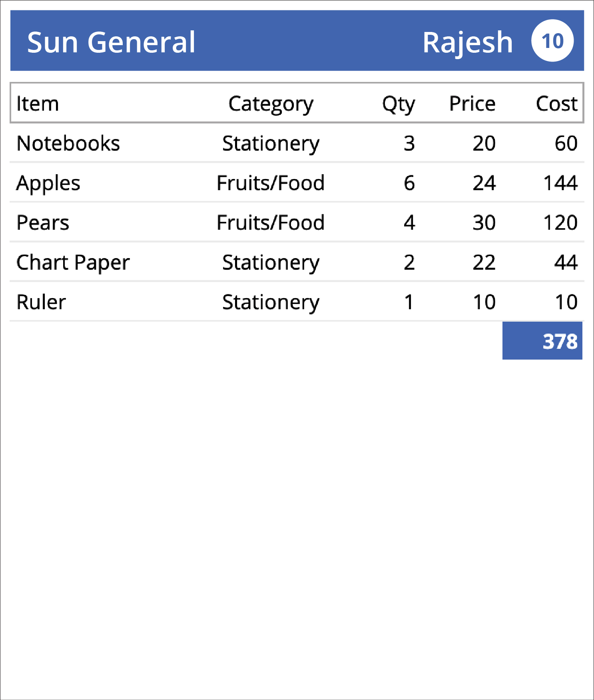Select the Rajesh name label
The width and height of the screenshot is (594, 700).
point(468,42)
